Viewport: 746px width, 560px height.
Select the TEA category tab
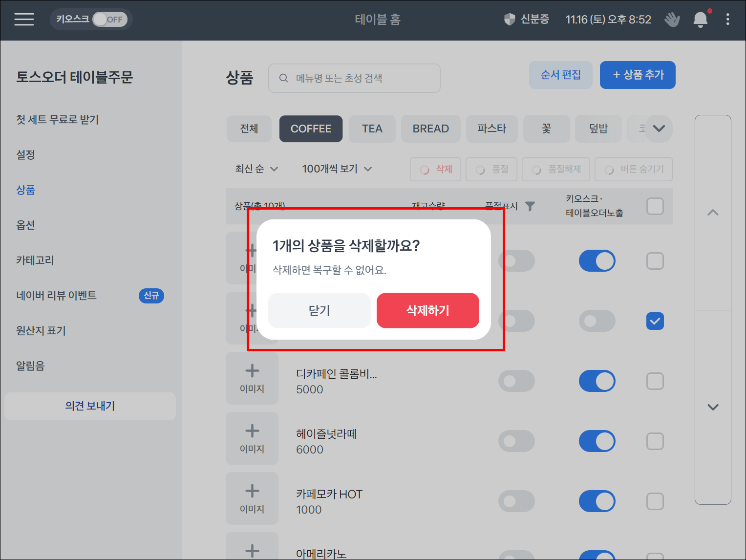[372, 129]
